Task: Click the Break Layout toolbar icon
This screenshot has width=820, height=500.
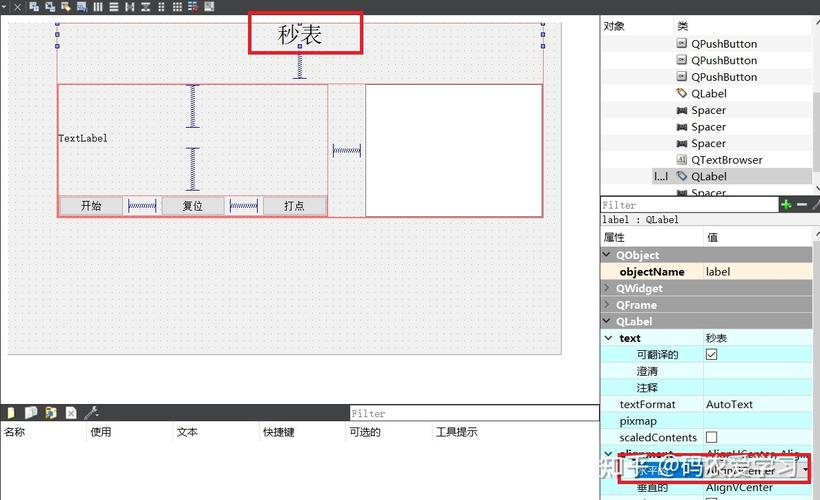Action: 193,7
